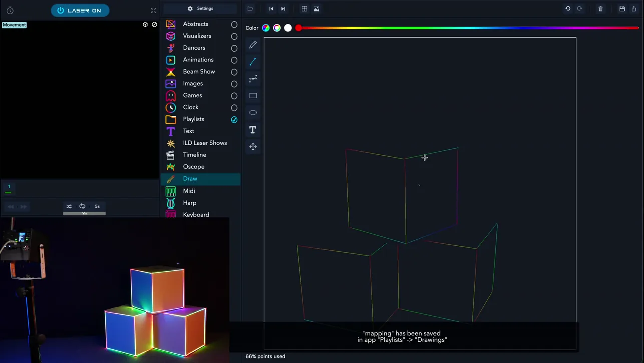Uncheck the Playlists checkmark circle

(x=234, y=120)
